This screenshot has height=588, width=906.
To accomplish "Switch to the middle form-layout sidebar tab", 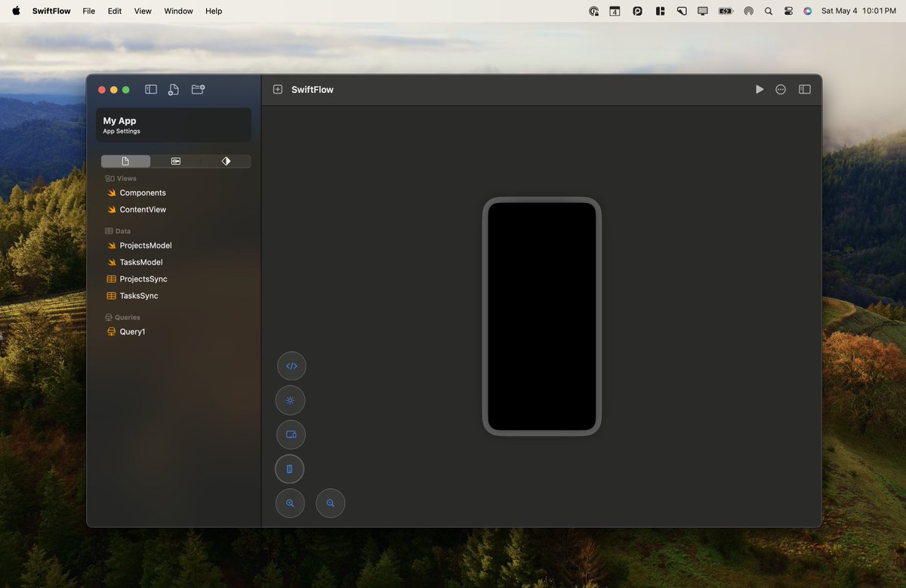I will point(176,161).
